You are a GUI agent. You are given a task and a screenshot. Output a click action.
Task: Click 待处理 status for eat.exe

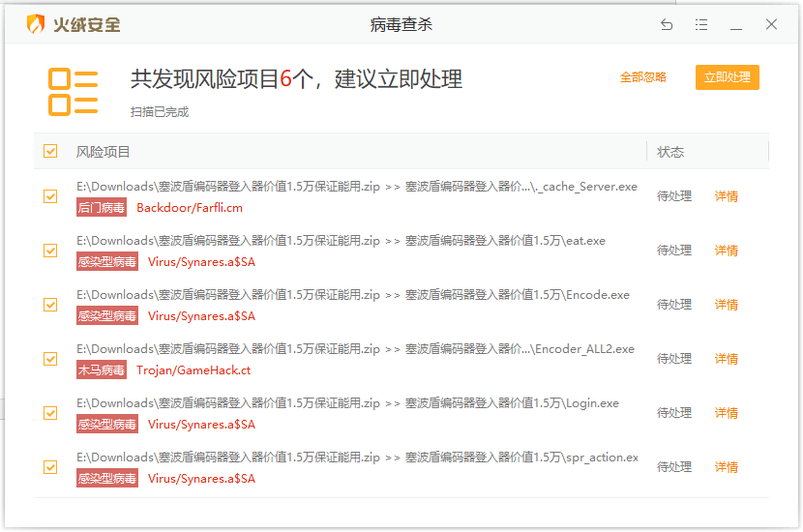coord(674,251)
